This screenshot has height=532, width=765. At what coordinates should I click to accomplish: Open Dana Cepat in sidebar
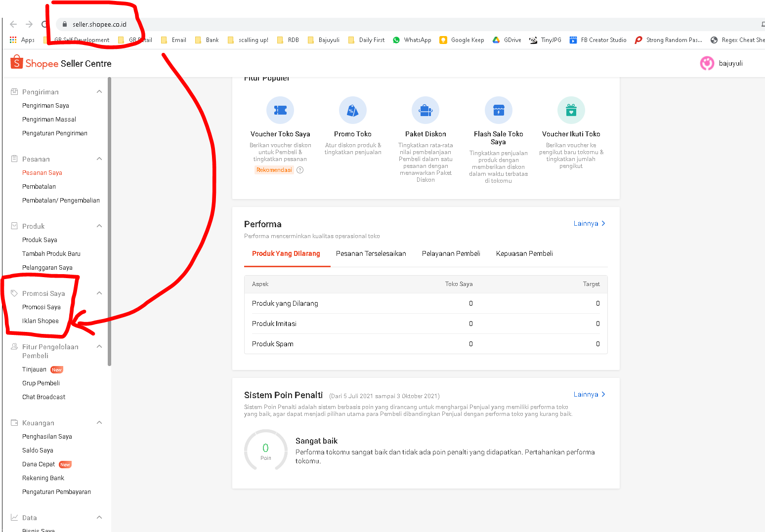pos(39,464)
